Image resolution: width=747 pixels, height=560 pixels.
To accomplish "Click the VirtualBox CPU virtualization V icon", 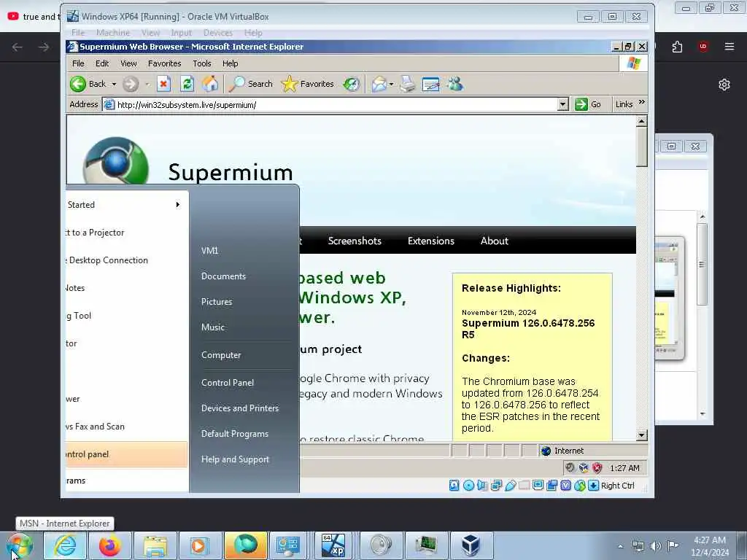I will click(x=565, y=485).
